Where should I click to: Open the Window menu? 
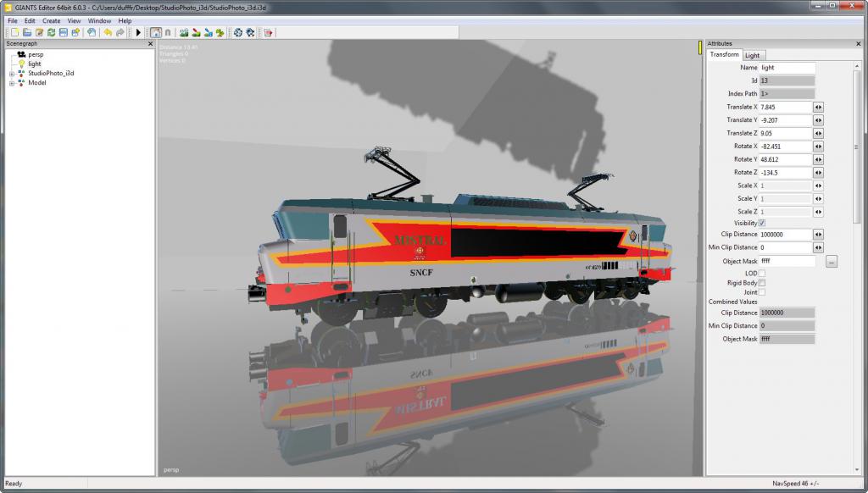[100, 20]
